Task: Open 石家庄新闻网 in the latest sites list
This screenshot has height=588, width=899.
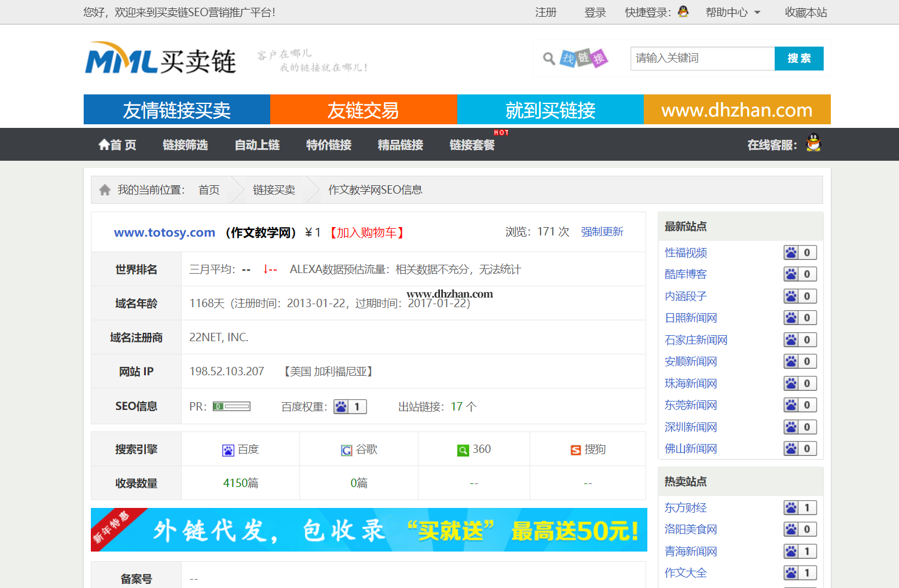Action: point(696,340)
